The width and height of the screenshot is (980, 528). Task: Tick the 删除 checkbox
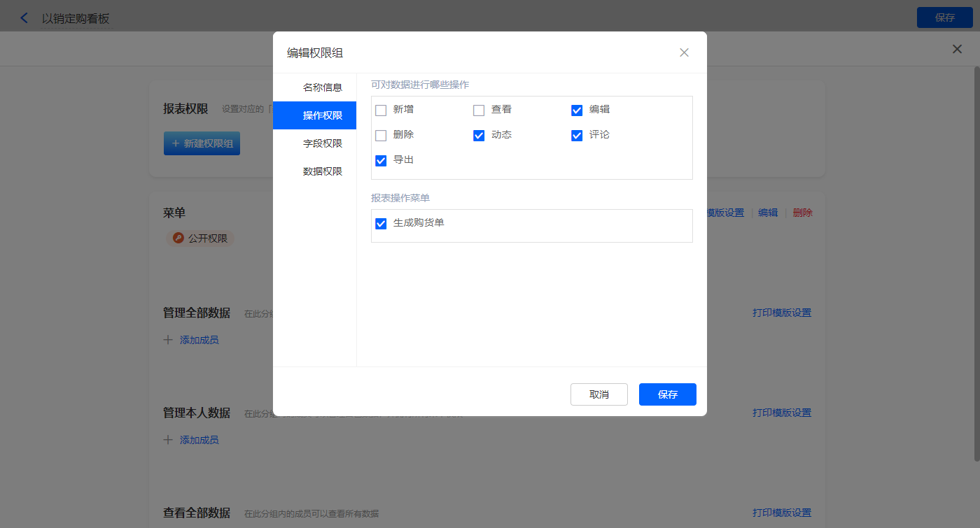click(x=381, y=136)
